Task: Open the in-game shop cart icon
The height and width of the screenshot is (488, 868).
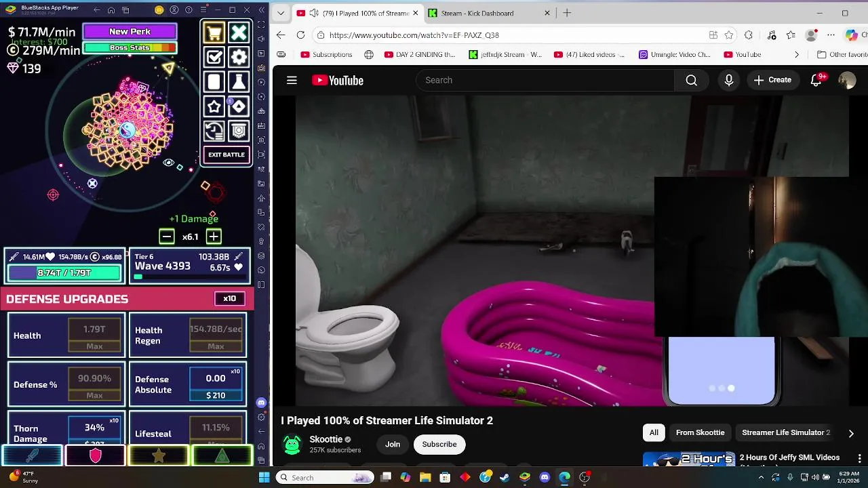Action: [x=214, y=33]
